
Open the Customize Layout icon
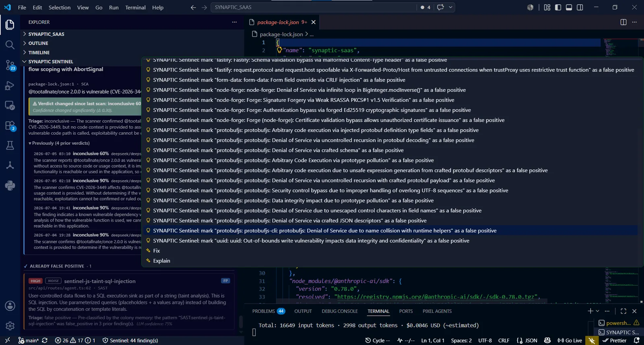pyautogui.click(x=547, y=7)
